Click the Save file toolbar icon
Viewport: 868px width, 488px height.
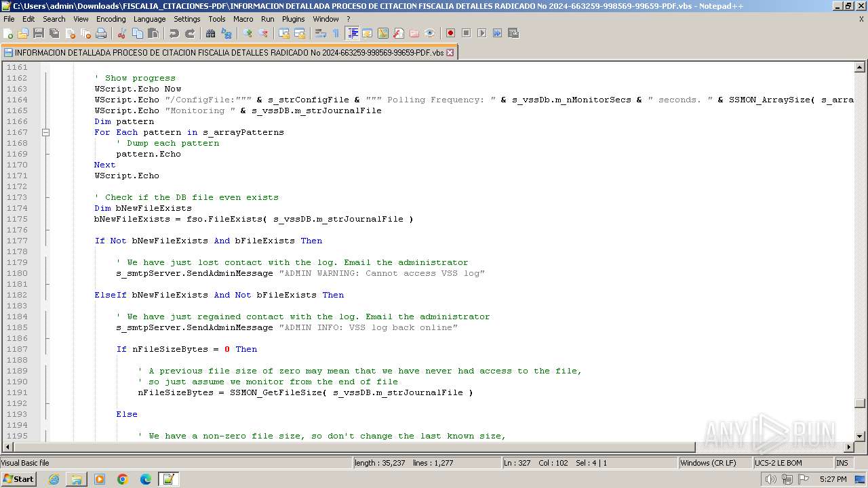(39, 33)
